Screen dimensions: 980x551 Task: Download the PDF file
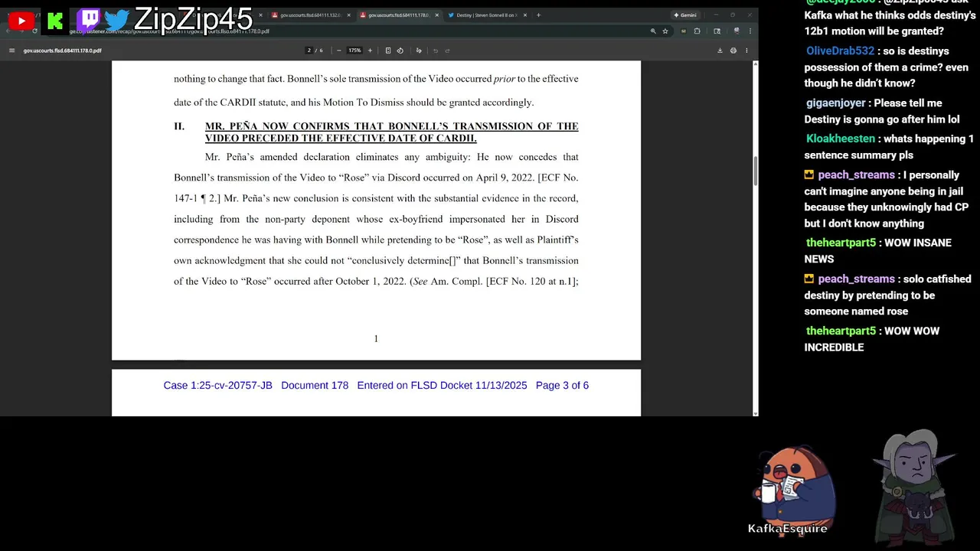(x=720, y=51)
